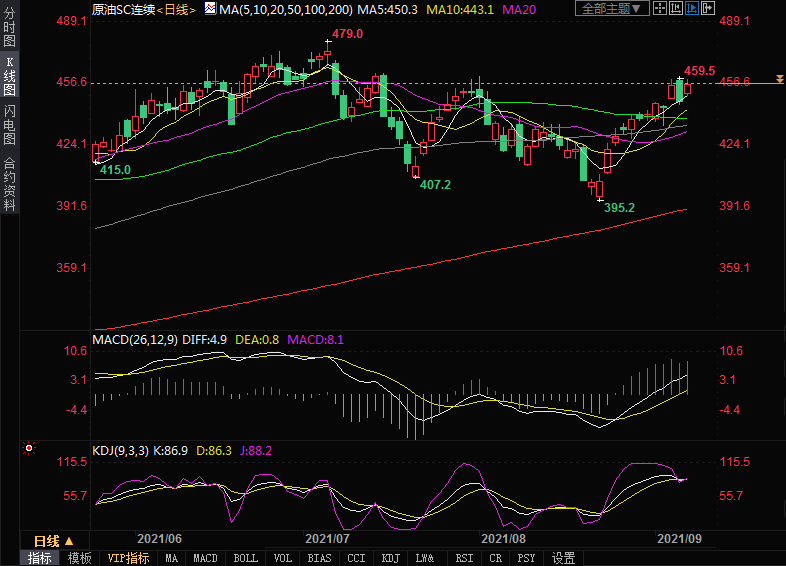The width and height of the screenshot is (786, 566).
Task: Select the VIP指标 tab
Action: pyautogui.click(x=128, y=558)
